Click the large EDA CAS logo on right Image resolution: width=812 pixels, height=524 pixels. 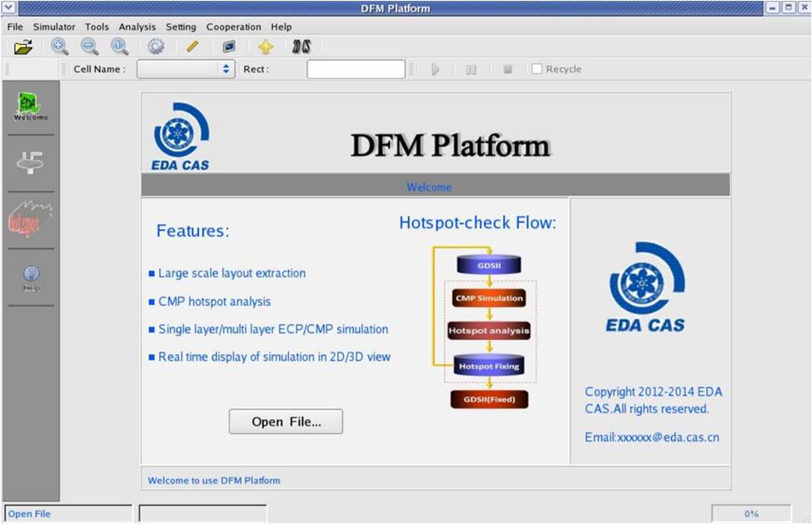pyautogui.click(x=647, y=287)
